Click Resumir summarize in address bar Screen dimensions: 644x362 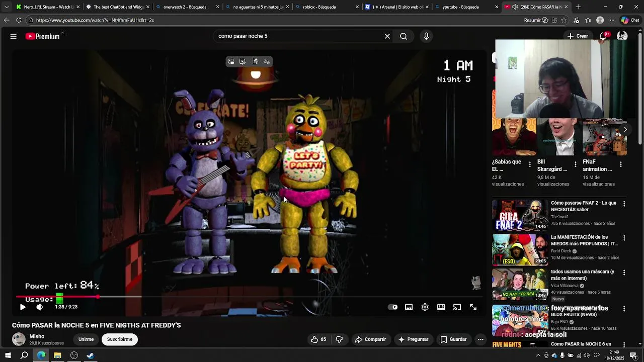pos(536,20)
